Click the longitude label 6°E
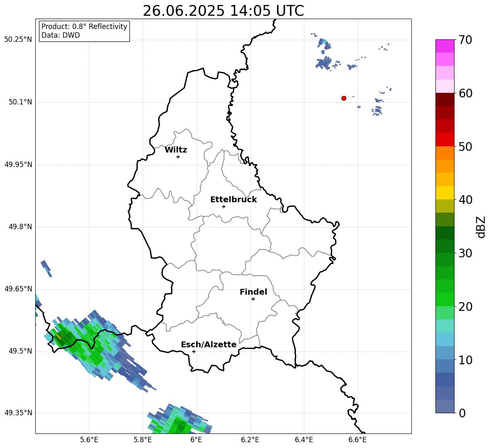The width and height of the screenshot is (491, 448). (196, 440)
